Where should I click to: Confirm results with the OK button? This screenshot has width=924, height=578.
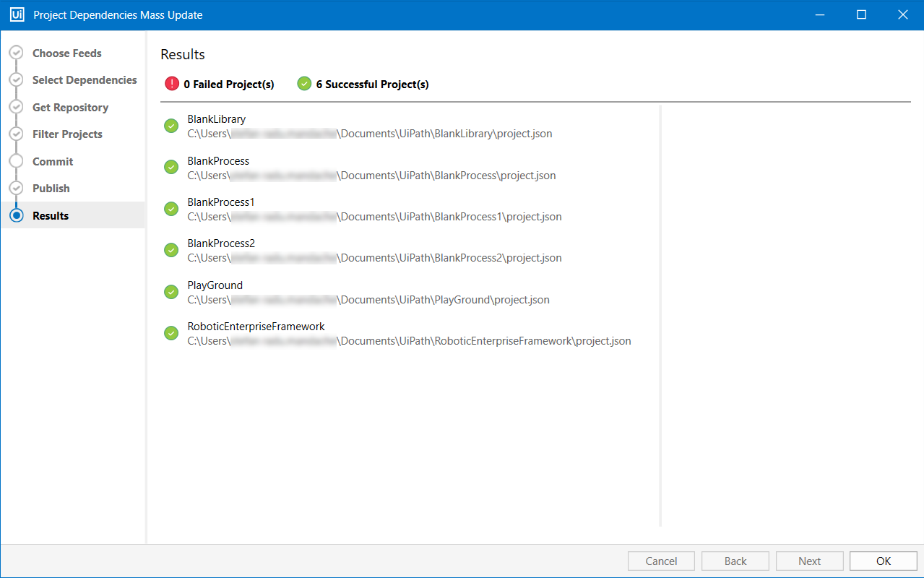click(882, 561)
